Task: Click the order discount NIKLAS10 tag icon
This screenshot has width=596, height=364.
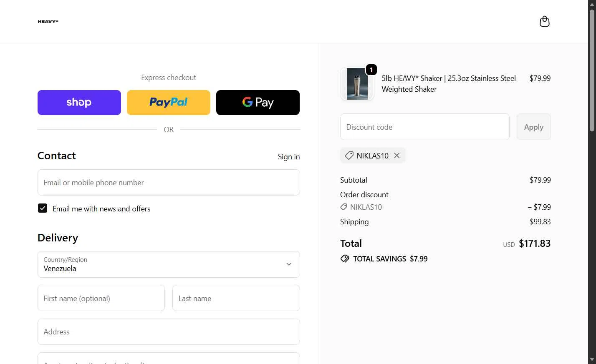Action: click(343, 207)
